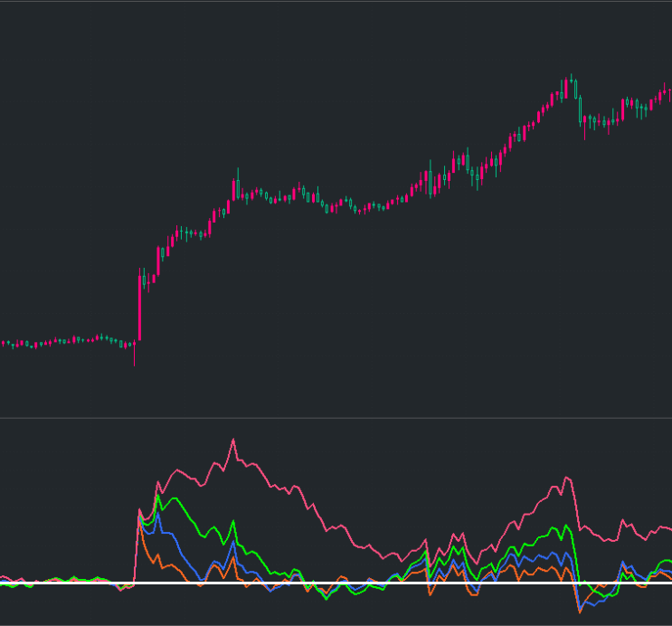Select the top border line of the chart

[x=336, y=1]
